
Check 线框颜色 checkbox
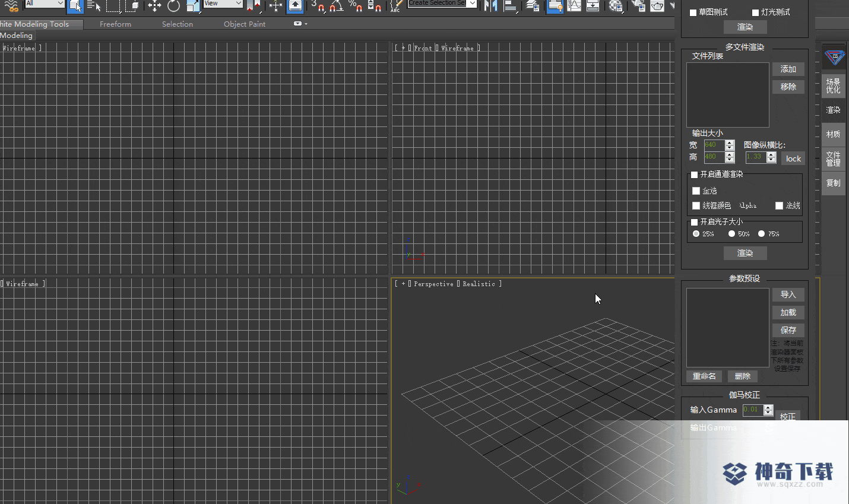click(696, 205)
